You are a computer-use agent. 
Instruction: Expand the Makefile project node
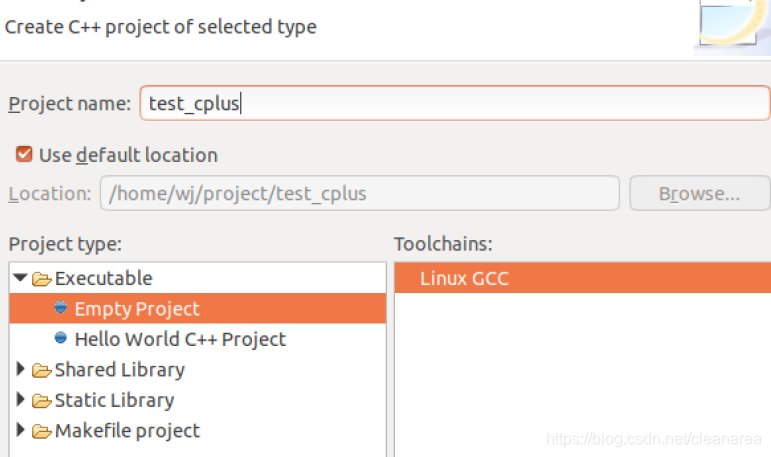pyautogui.click(x=20, y=431)
